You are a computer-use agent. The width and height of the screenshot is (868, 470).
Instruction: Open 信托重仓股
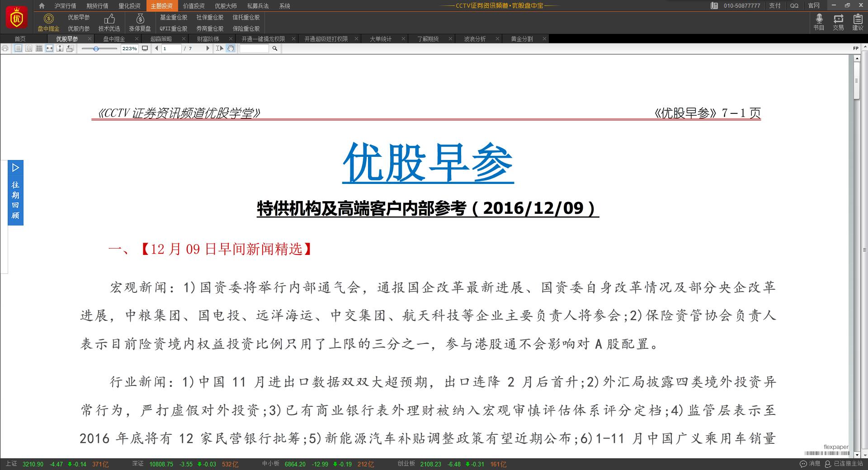tap(246, 17)
